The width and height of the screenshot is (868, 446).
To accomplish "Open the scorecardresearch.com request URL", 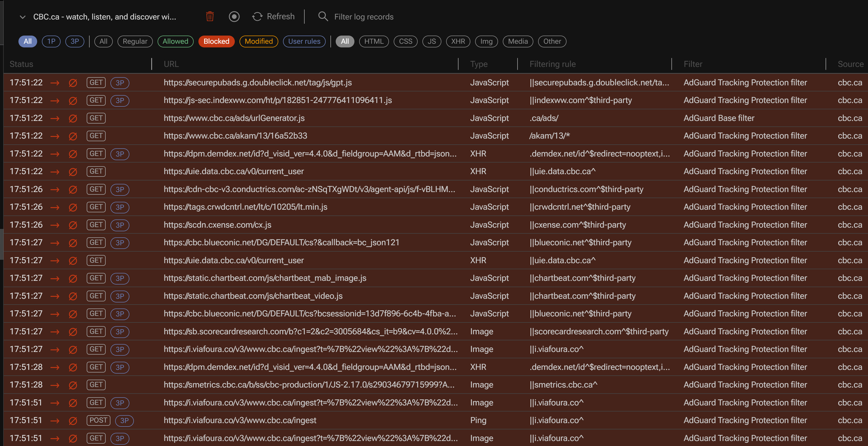I will (x=310, y=332).
